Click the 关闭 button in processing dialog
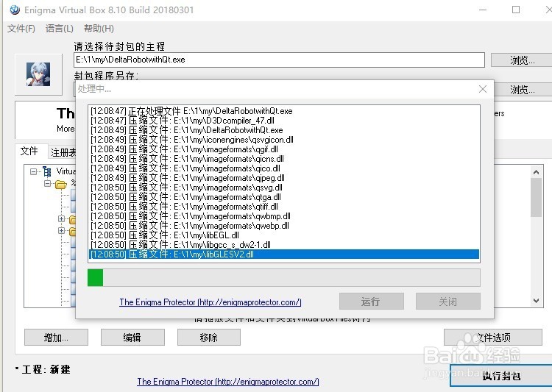552x392 pixels. (x=447, y=302)
